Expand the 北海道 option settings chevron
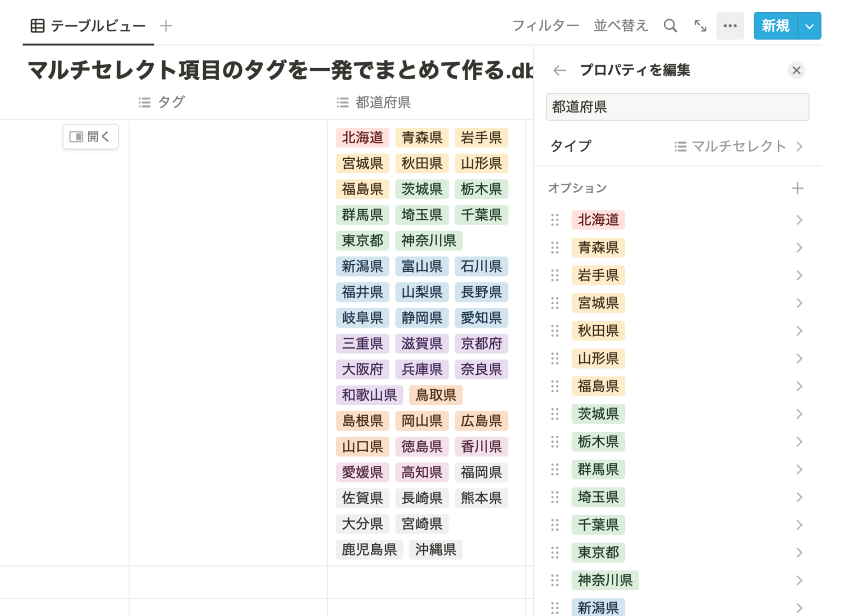This screenshot has width=862, height=616. [799, 220]
